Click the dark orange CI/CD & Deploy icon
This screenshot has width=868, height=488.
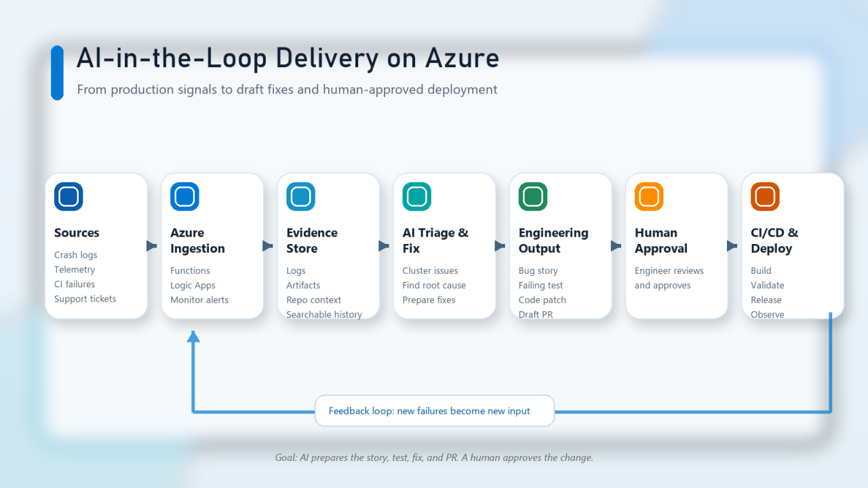765,197
